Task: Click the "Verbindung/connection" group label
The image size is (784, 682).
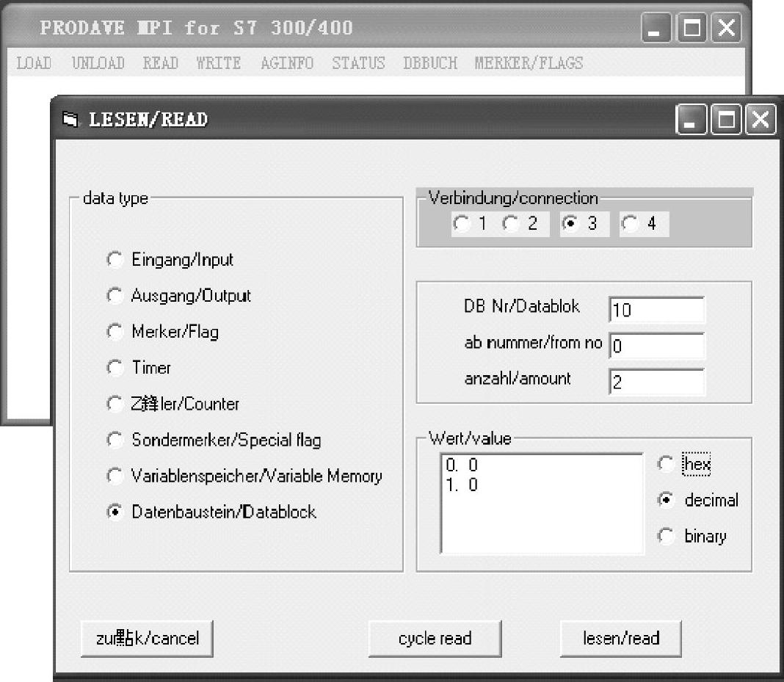Action: 513,198
